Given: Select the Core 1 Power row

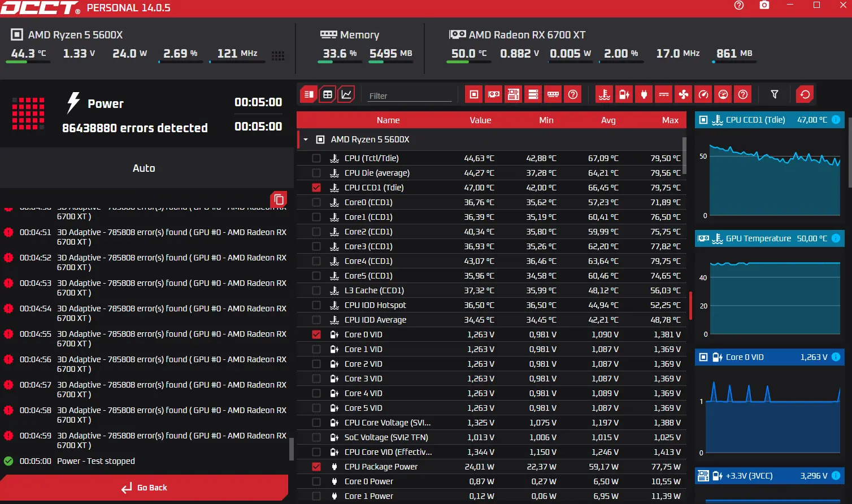Looking at the screenshot, I should tap(491, 496).
